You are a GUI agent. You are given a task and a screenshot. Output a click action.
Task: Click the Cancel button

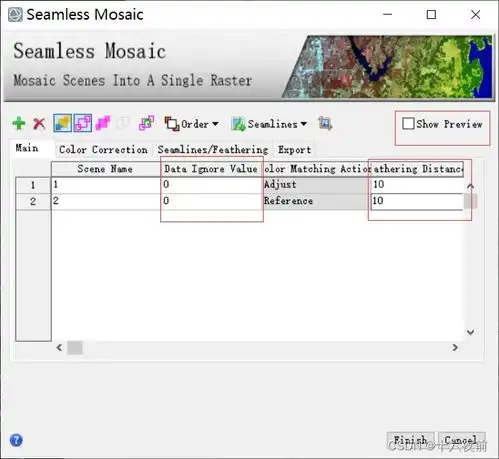tap(461, 440)
